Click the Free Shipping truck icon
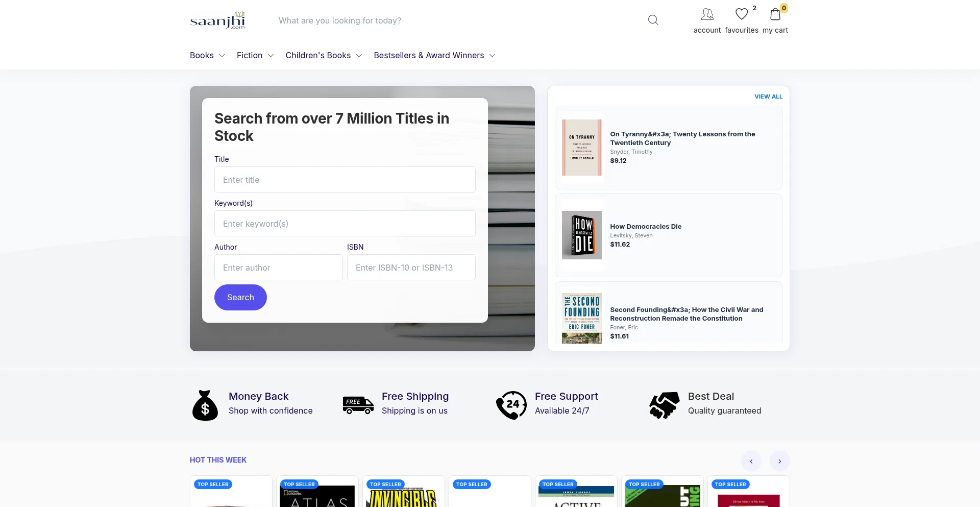 click(x=358, y=405)
